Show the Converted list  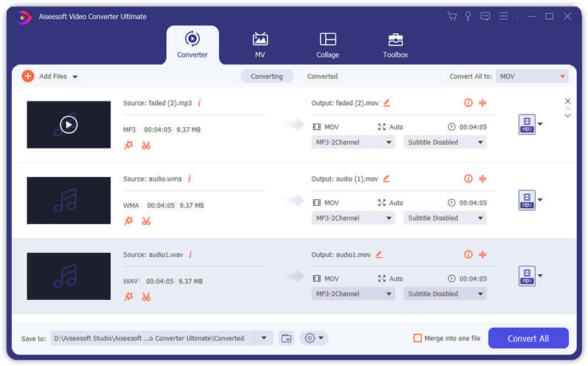[x=323, y=76]
